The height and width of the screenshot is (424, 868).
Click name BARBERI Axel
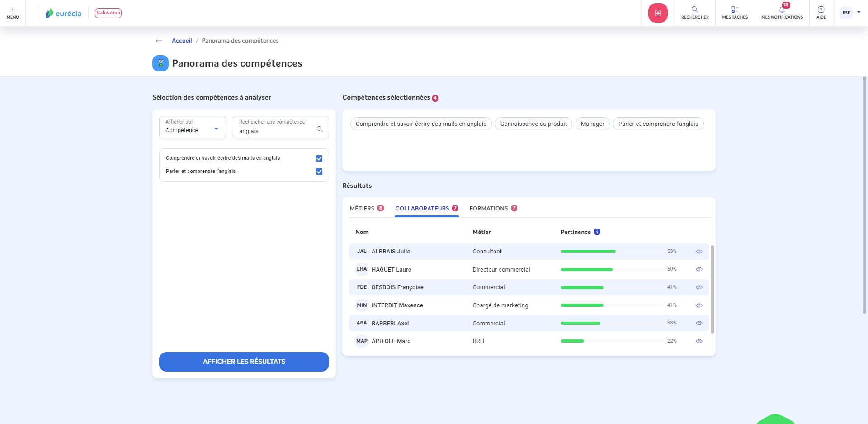tap(390, 323)
